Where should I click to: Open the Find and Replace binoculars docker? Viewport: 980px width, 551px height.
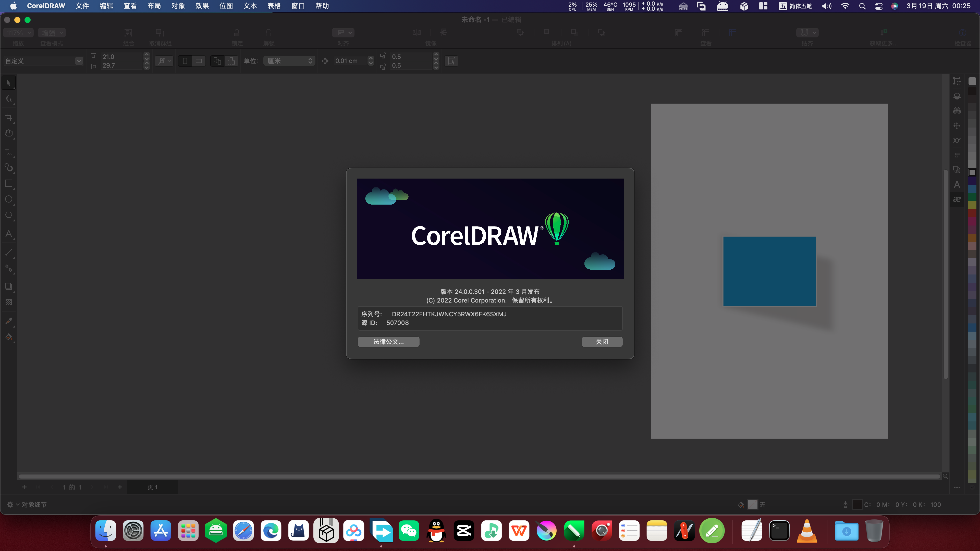point(957,111)
